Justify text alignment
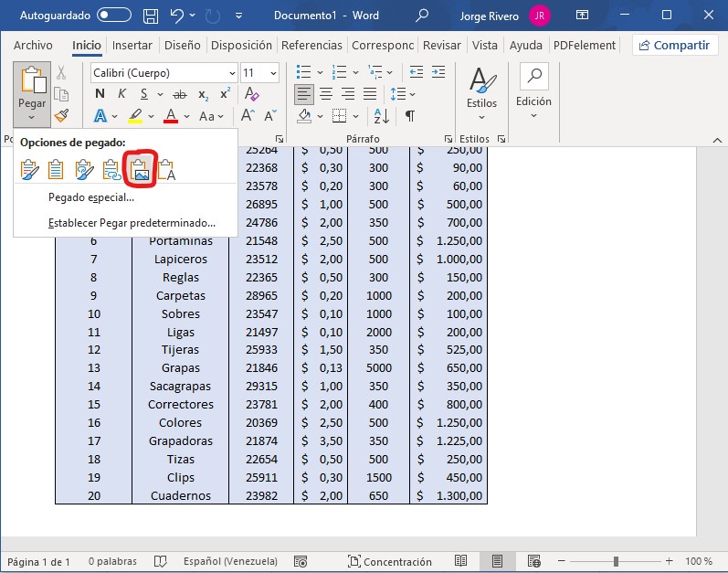This screenshot has height=573, width=728. (x=370, y=94)
